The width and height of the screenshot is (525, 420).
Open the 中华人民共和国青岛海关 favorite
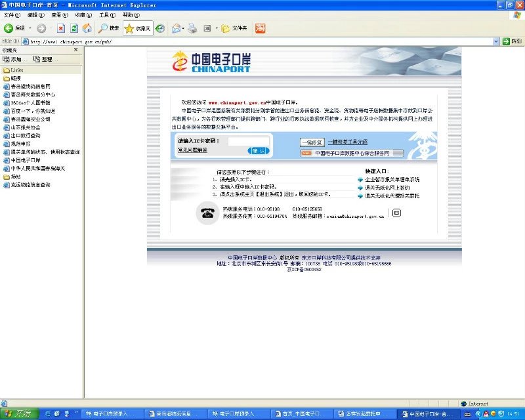pos(34,169)
